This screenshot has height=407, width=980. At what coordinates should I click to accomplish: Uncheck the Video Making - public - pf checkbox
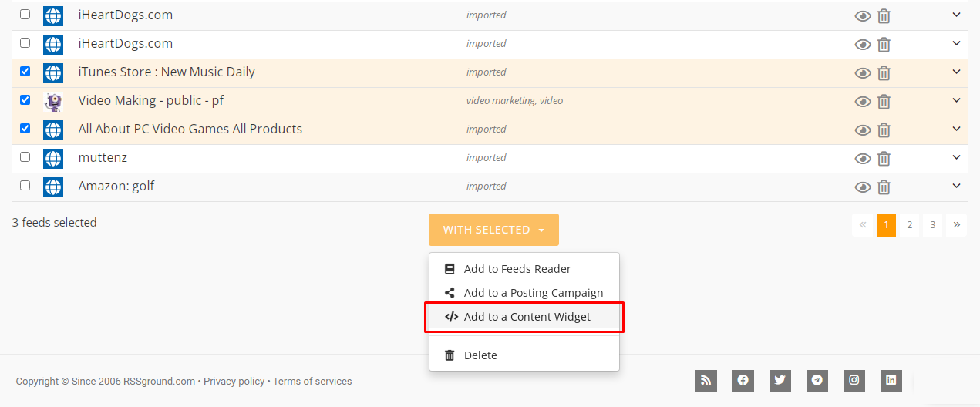[25, 99]
